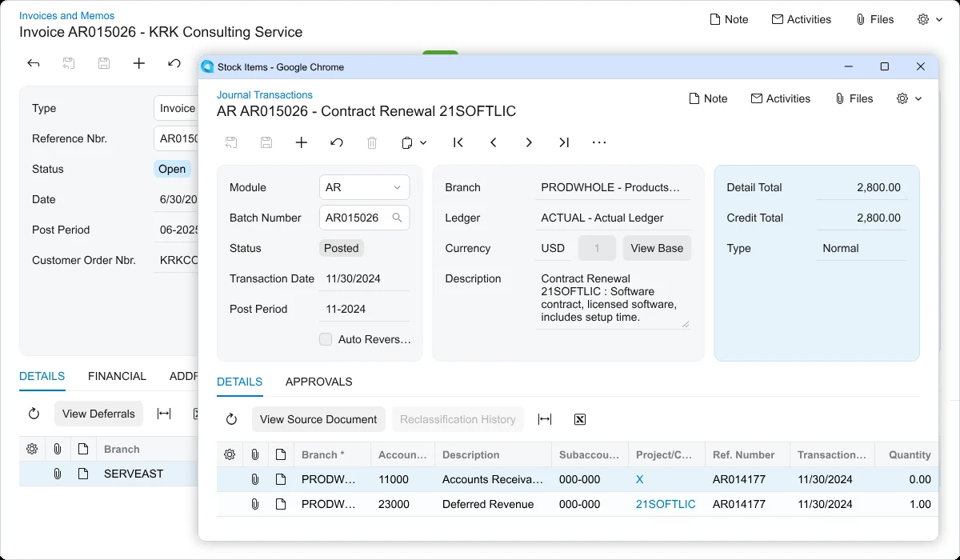The height and width of the screenshot is (560, 960).
Task: Click undo icon in the Journal Transactions toolbar
Action: pyautogui.click(x=337, y=142)
